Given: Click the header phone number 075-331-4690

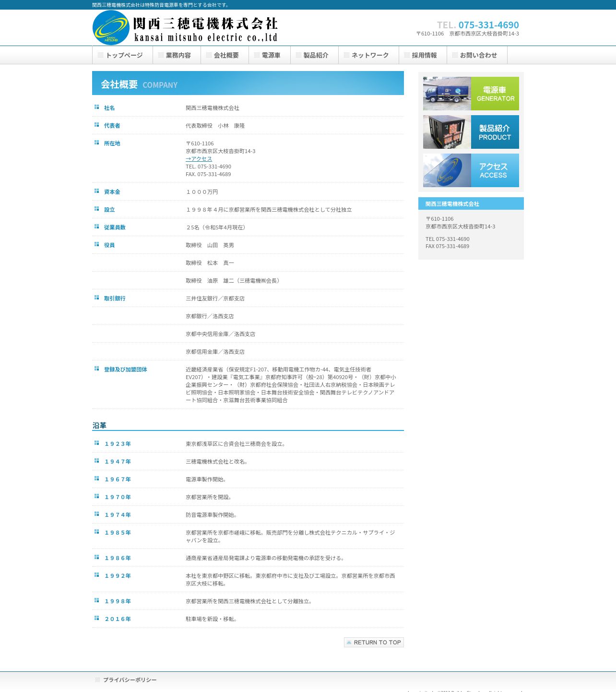Looking at the screenshot, I should point(488,25).
